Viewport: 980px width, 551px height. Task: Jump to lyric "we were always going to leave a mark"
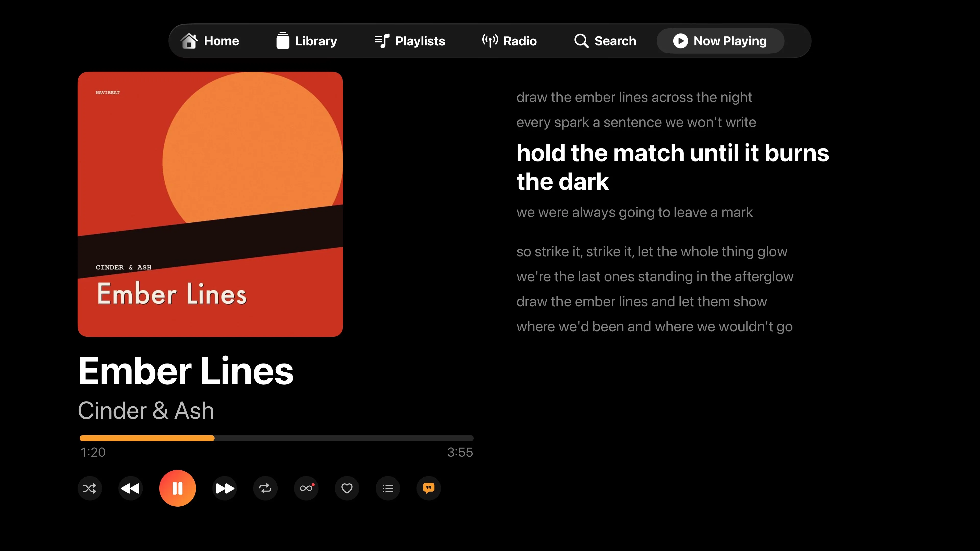tap(634, 212)
